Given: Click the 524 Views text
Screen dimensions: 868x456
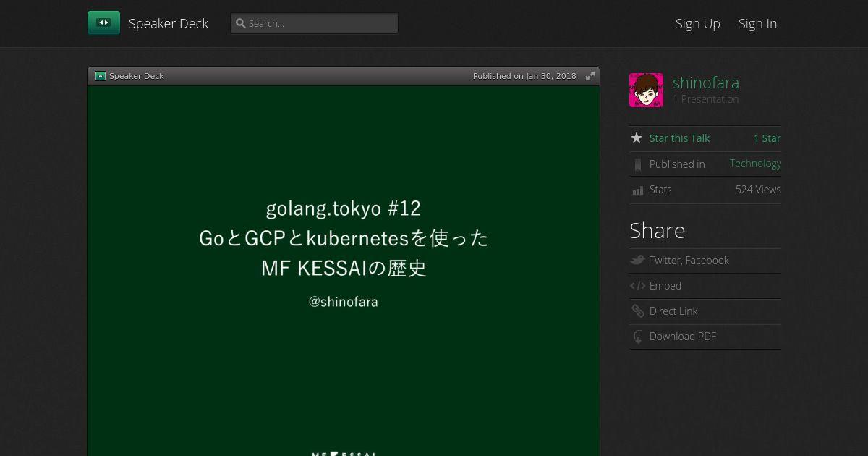Looking at the screenshot, I should [x=758, y=190].
